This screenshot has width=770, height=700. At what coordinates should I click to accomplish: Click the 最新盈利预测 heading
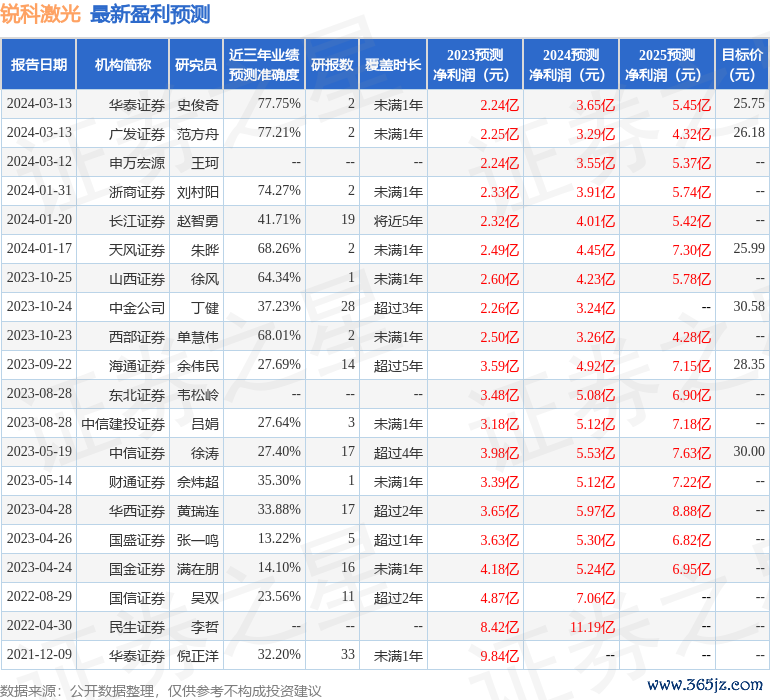[150, 14]
